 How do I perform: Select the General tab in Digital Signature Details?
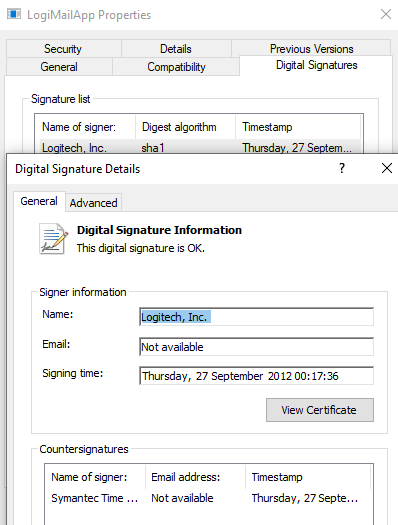click(x=39, y=201)
